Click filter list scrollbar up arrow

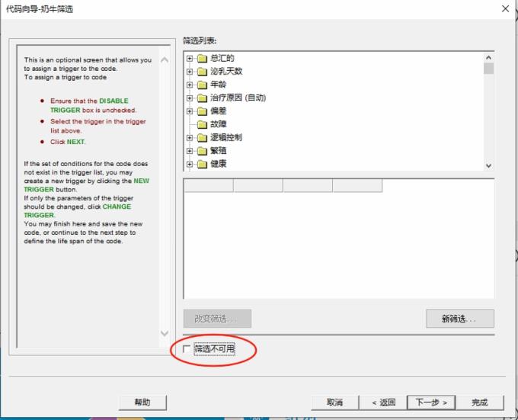tap(488, 57)
